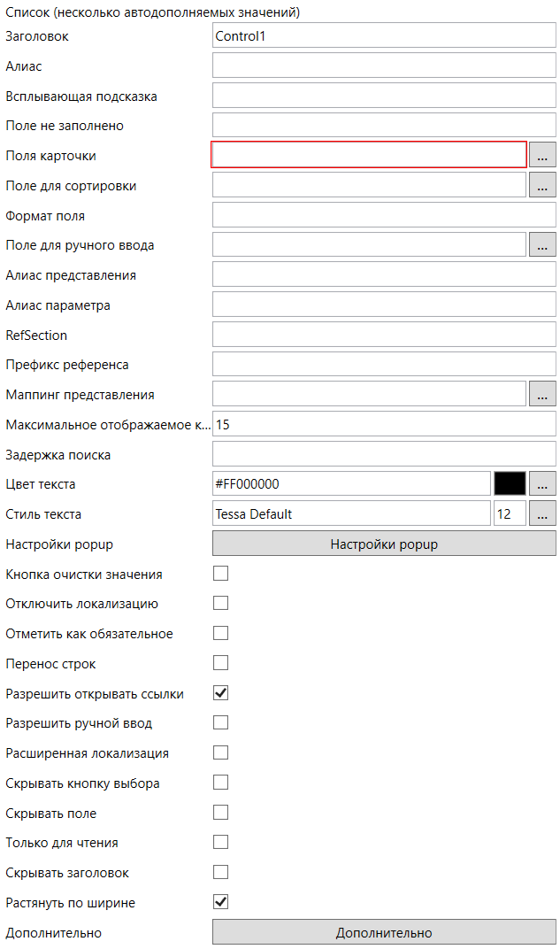Image resolution: width=560 pixels, height=949 pixels.
Task: Click font size field showing 12
Action: [509, 513]
